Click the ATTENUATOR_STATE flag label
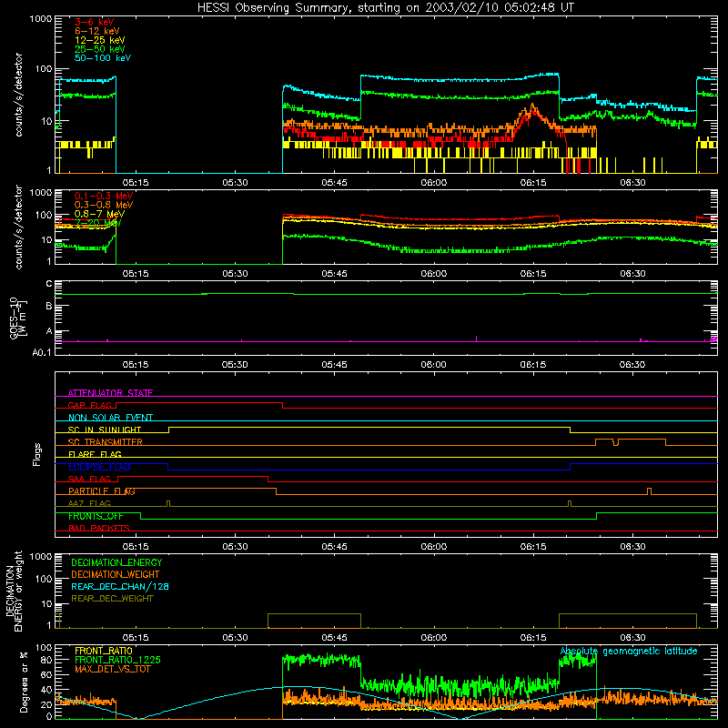The height and width of the screenshot is (728, 728). [x=110, y=393]
